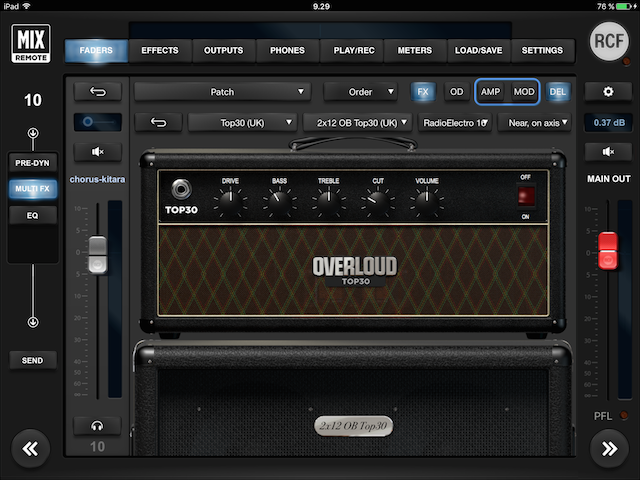This screenshot has width=640, height=480.
Task: Click the WiFi icon in status bar
Action: pos(27,6)
